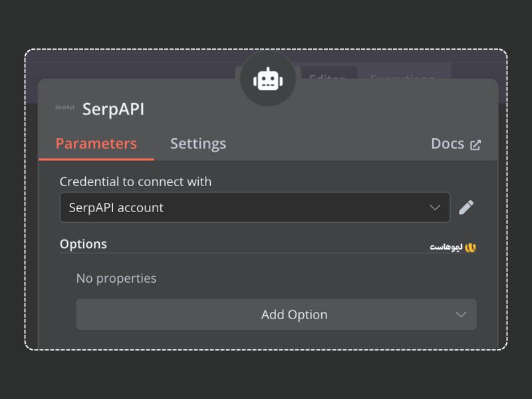The width and height of the screenshot is (532, 399).
Task: Click the Options section header
Action: (83, 244)
